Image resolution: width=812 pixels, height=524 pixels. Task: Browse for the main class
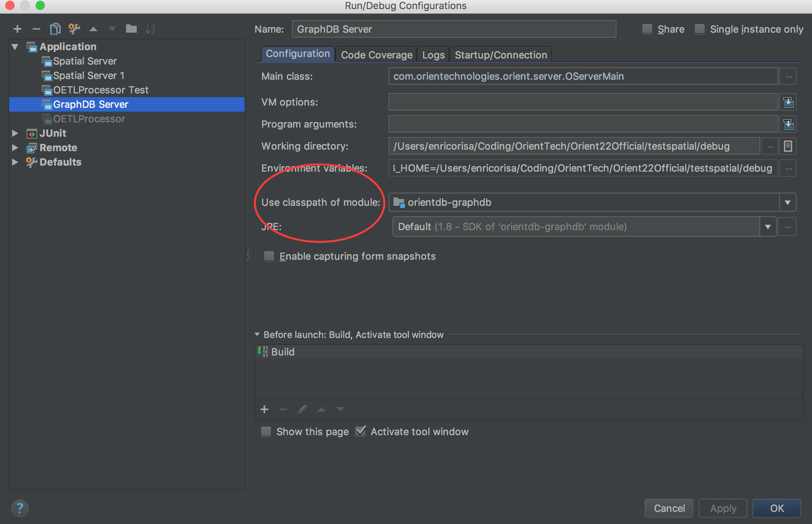click(x=788, y=76)
